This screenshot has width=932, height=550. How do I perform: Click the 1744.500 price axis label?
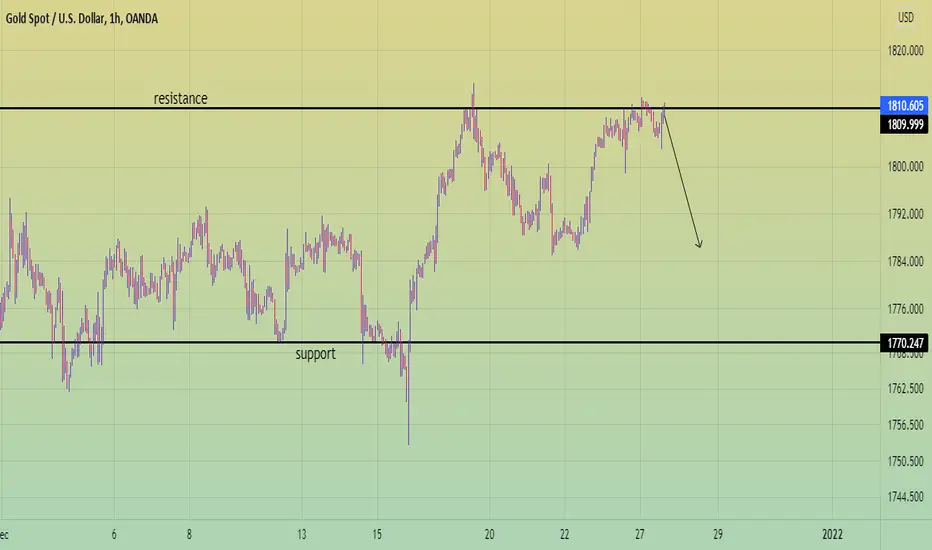pos(905,496)
